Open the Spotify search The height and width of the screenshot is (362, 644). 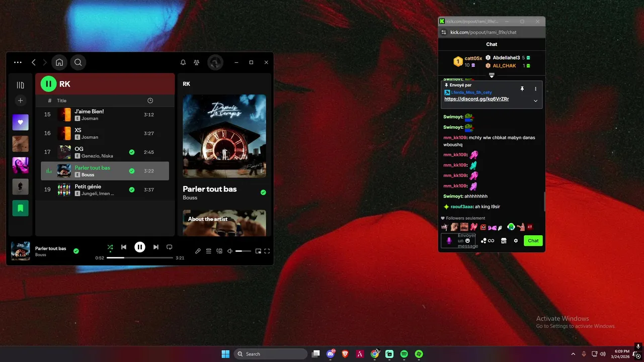coord(78,62)
